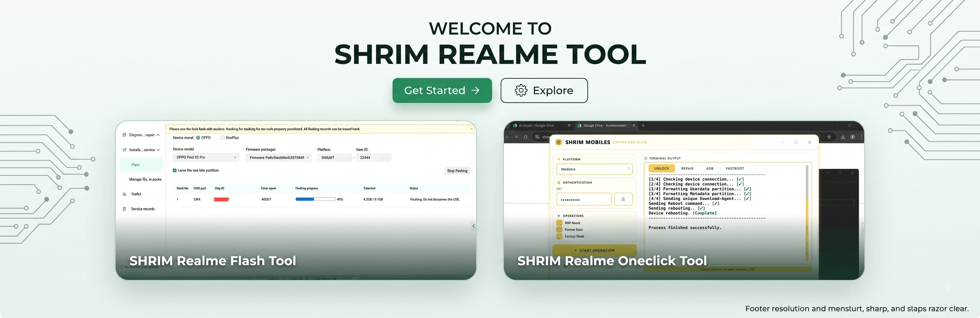Open Tosfict in the Flash Tool sidebar

[136, 194]
